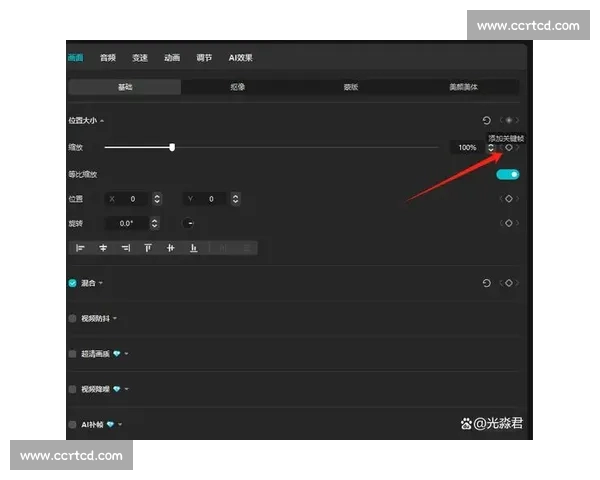Enable the AI补帧 checkbox
Viewport: 600px width, 480px height.
[x=72, y=424]
